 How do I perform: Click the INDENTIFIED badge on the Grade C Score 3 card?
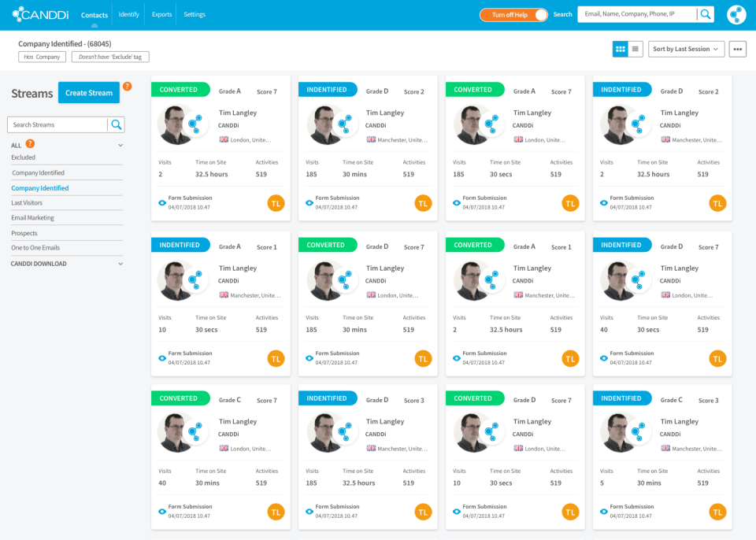click(621, 398)
